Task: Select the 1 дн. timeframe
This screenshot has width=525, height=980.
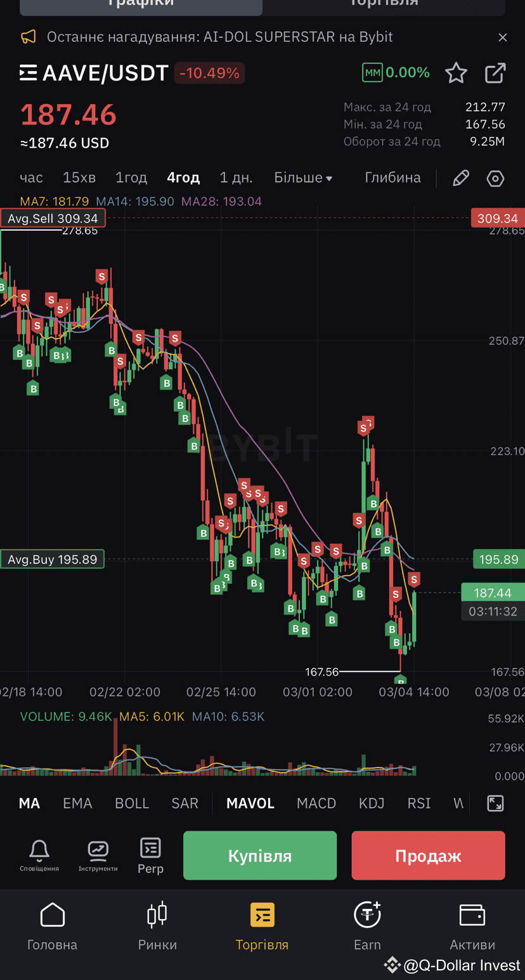Action: point(236,177)
